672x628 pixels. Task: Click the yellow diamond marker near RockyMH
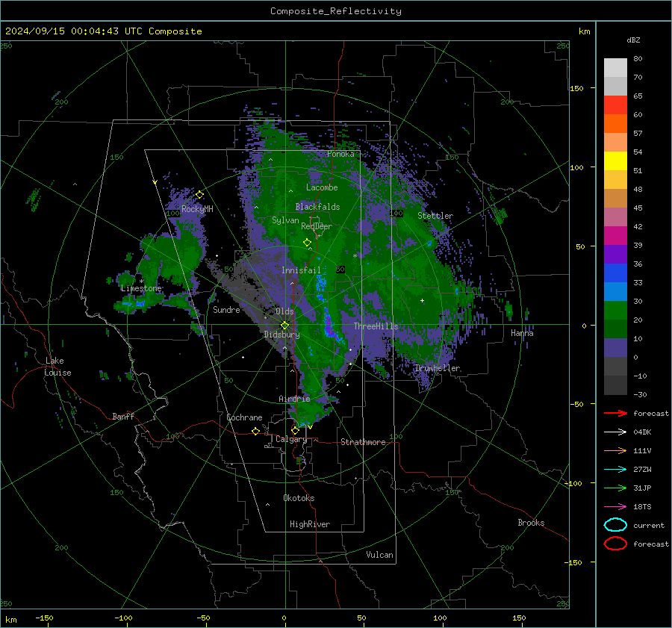(x=199, y=195)
